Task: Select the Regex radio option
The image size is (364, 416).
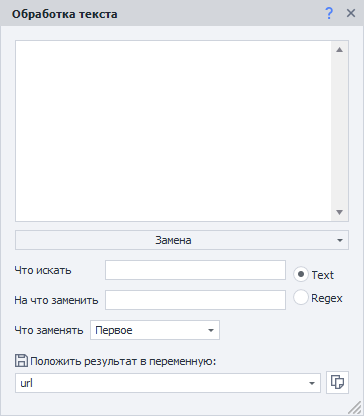Action: tap(300, 297)
